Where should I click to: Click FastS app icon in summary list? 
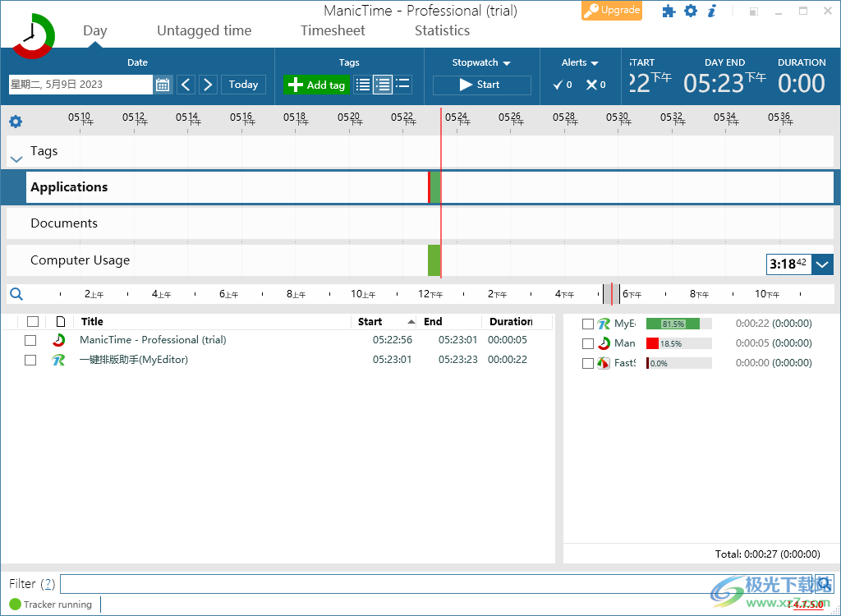[604, 363]
